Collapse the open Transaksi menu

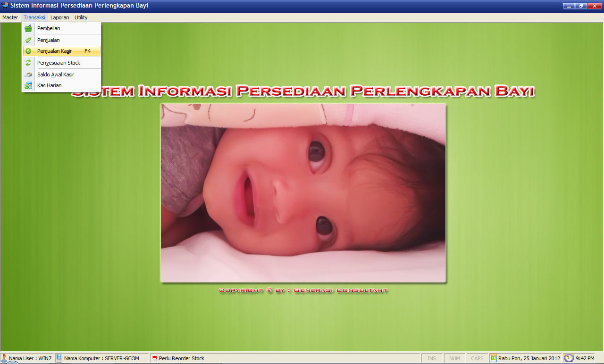click(34, 17)
